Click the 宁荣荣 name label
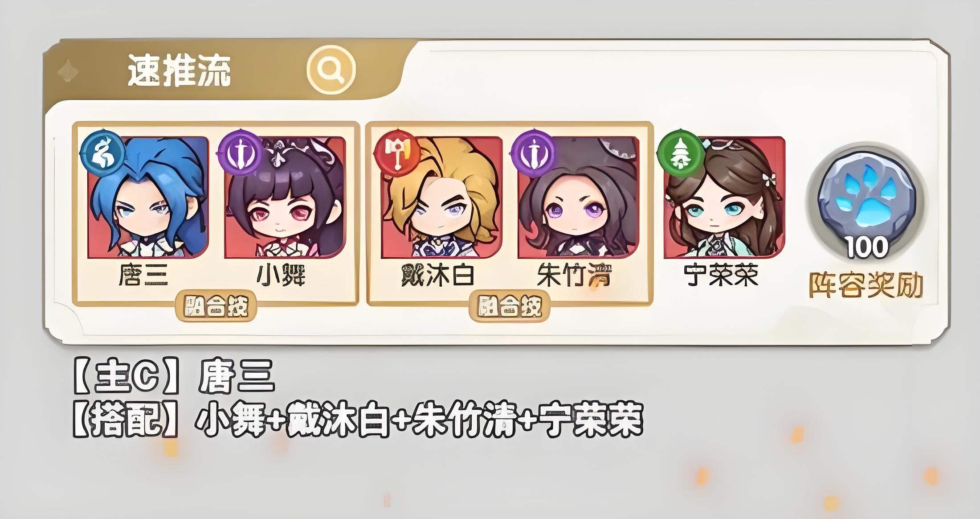Image resolution: width=980 pixels, height=519 pixels. click(x=722, y=275)
